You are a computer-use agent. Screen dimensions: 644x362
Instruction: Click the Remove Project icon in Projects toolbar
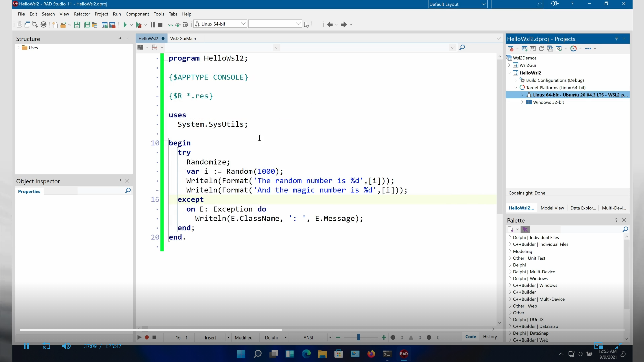(x=533, y=49)
